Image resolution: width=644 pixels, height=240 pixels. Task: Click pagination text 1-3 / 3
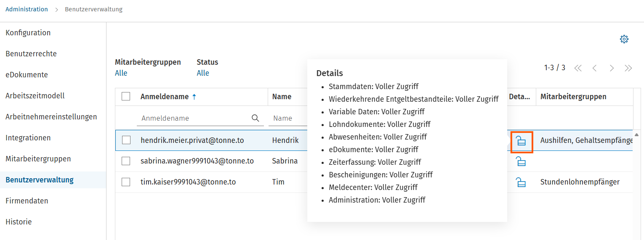click(x=555, y=68)
